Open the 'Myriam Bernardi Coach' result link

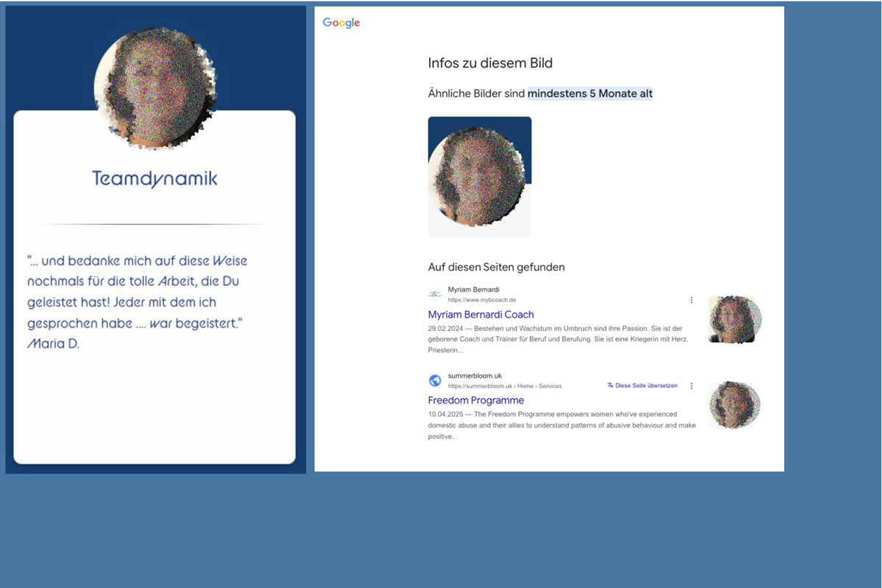point(481,315)
